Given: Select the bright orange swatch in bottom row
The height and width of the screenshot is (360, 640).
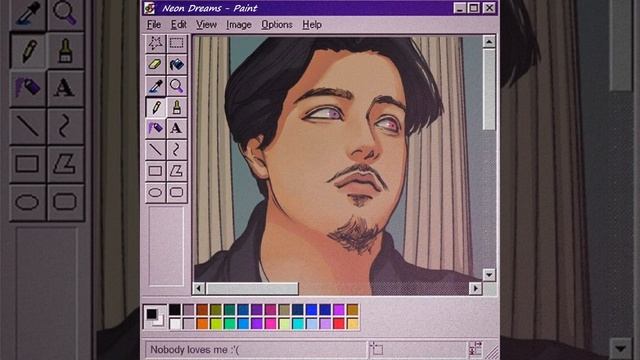Looking at the screenshot, I should [202, 324].
